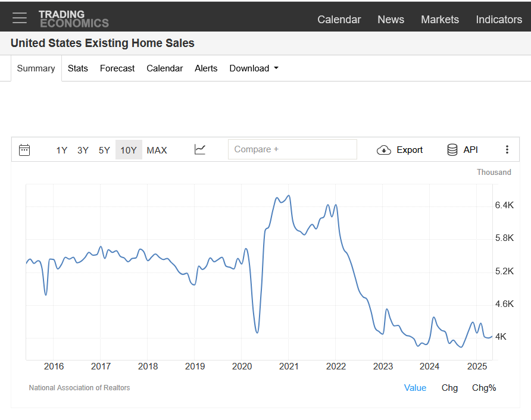Click the Export cloud download icon
This screenshot has width=531, height=420.
click(384, 149)
